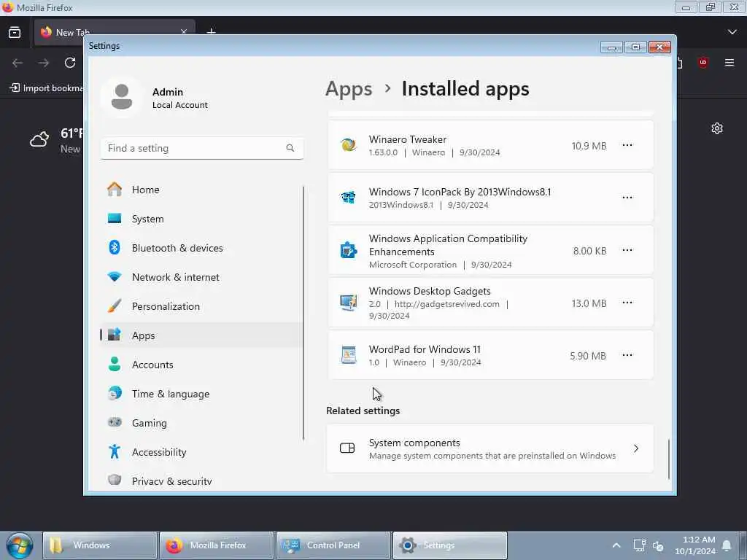Click the network tray icon
The width and height of the screenshot is (747, 560).
pos(639,545)
